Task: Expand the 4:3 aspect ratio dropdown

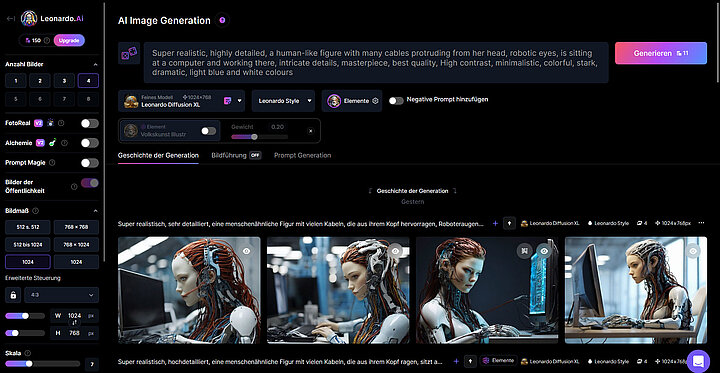Action: [x=62, y=295]
